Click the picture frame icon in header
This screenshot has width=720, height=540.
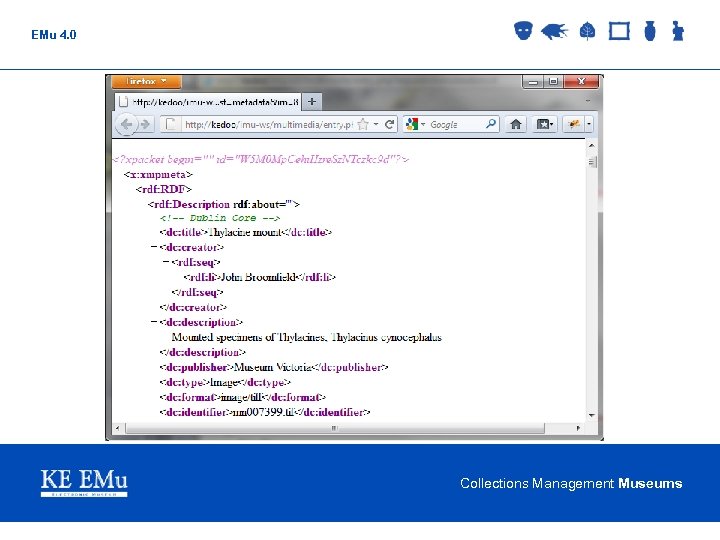tap(619, 31)
